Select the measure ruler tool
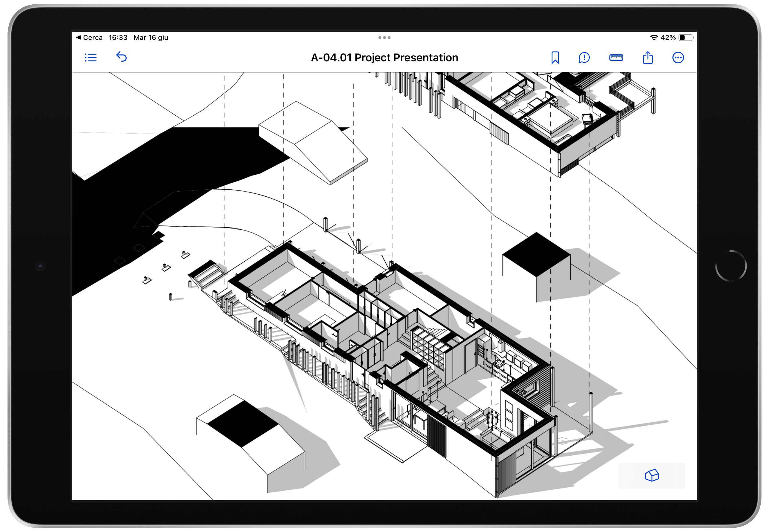The image size is (769, 532). 616,58
